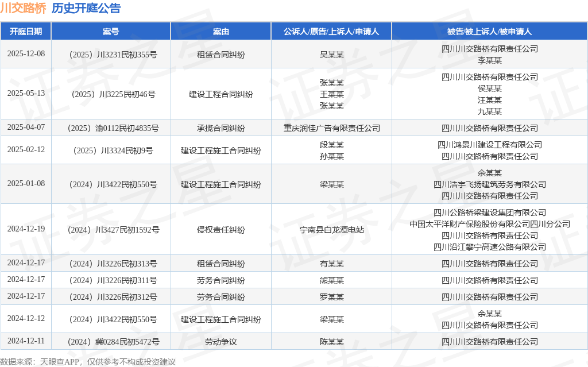Click the 川交路桥 title text
Screen dimensions: 588x367
(x=23, y=8)
